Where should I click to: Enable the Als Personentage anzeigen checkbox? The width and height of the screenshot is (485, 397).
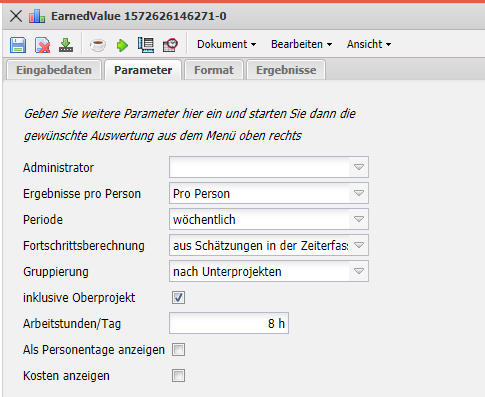[178, 350]
